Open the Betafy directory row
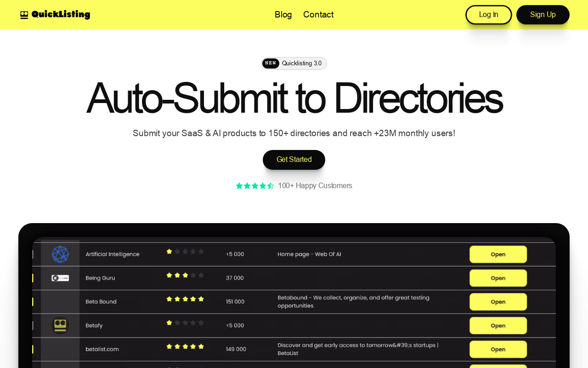Viewport: 588px width, 368px height. pos(498,325)
